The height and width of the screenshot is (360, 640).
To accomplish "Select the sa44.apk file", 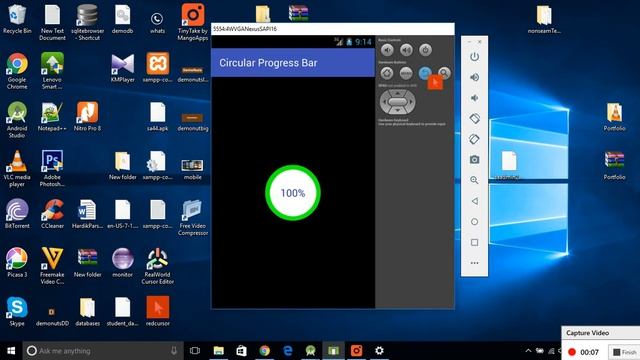I will tap(158, 116).
